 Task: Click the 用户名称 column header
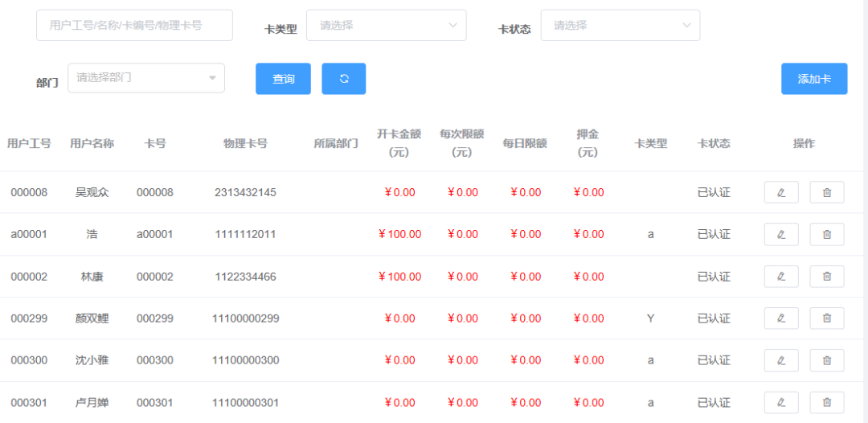click(92, 144)
